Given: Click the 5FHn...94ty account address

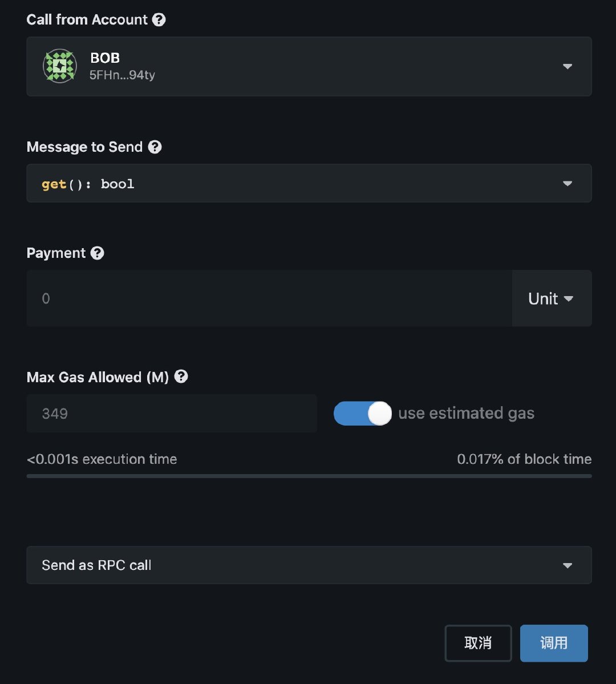Looking at the screenshot, I should (122, 75).
